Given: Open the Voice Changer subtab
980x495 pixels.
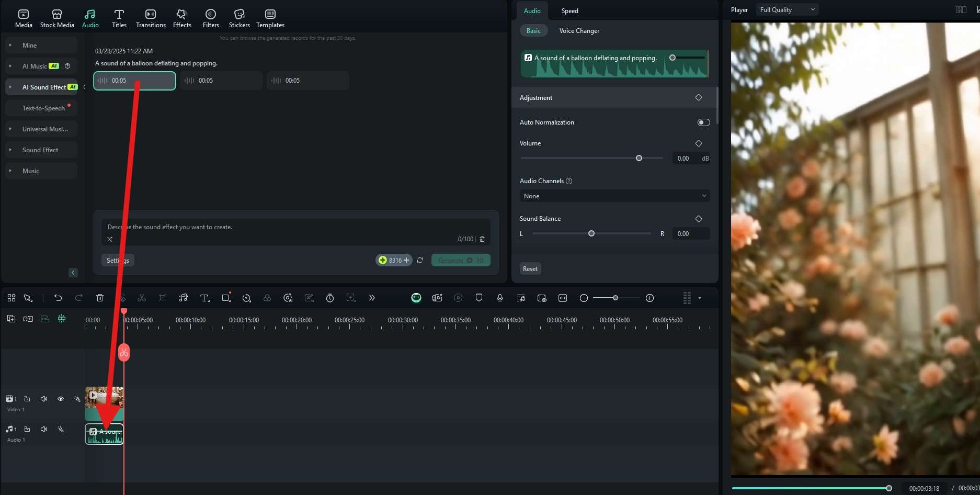Looking at the screenshot, I should pyautogui.click(x=579, y=31).
